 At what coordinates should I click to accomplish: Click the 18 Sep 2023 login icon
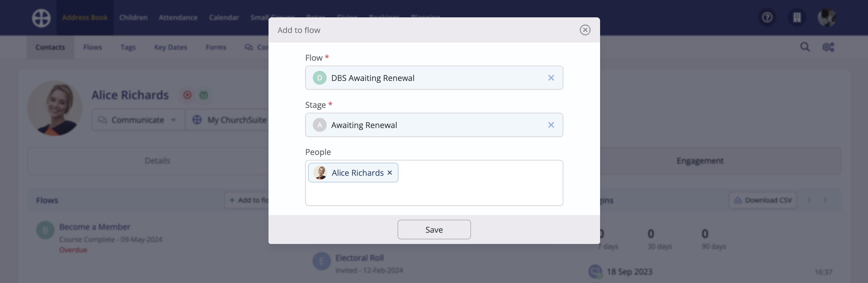[595, 271]
